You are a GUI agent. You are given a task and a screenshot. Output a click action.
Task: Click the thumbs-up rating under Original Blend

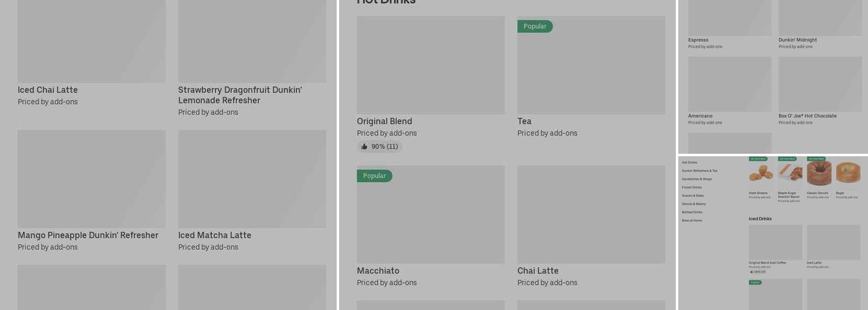379,147
